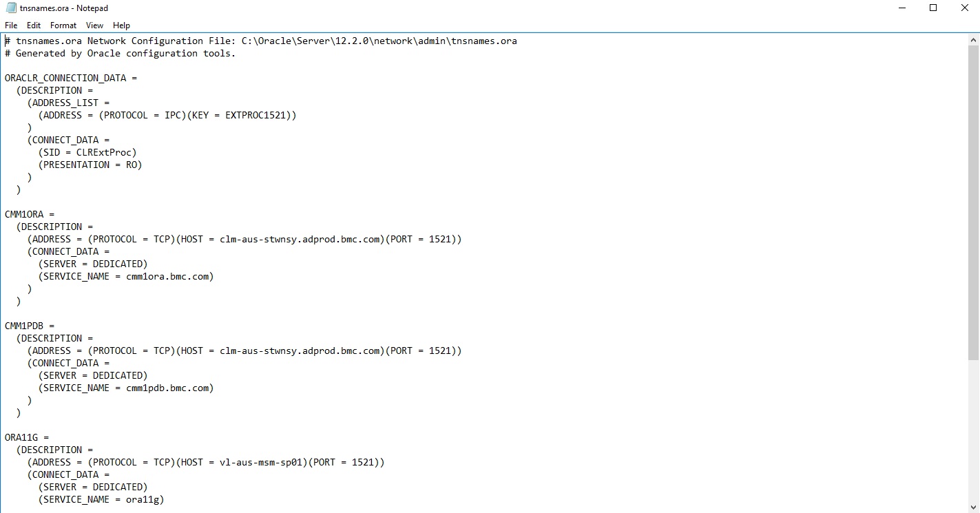Click the 'ORACLR_CONNECTION_DATA =' line
This screenshot has height=513, width=980.
pos(71,78)
